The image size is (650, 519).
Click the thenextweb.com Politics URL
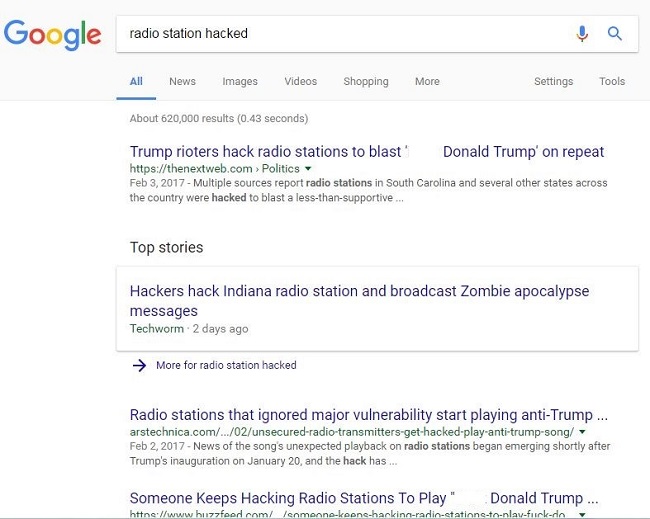pyautogui.click(x=214, y=169)
